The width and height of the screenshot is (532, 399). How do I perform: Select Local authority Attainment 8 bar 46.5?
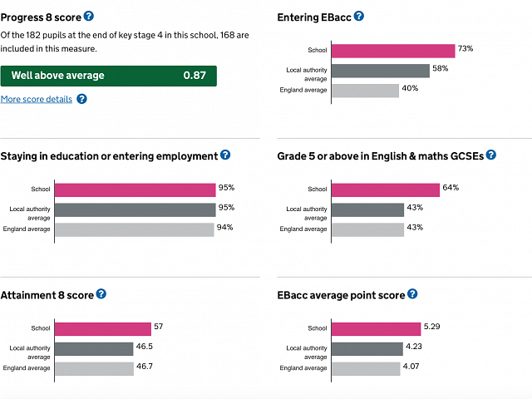pyautogui.click(x=93, y=349)
